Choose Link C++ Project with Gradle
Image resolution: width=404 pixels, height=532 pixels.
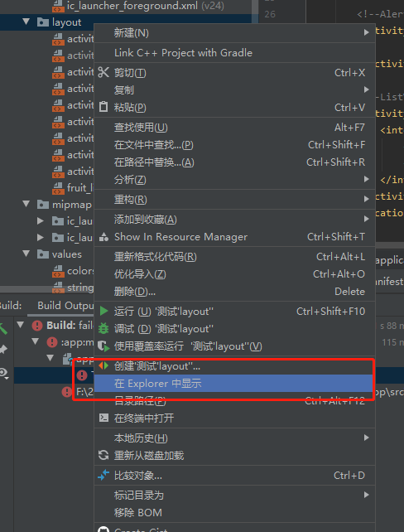(234, 52)
